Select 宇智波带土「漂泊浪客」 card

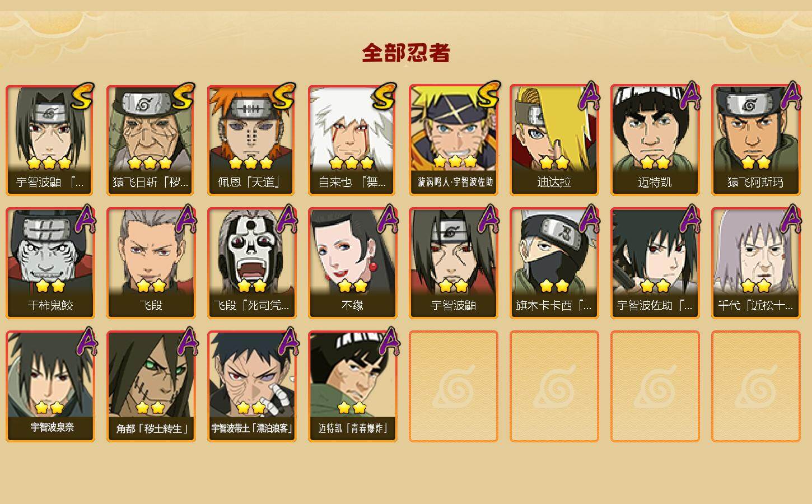(x=251, y=386)
